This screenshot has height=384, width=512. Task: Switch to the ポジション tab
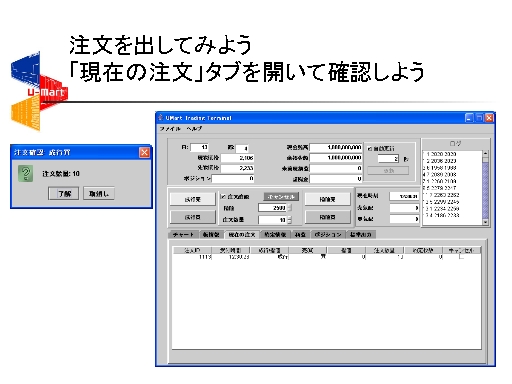[328, 235]
